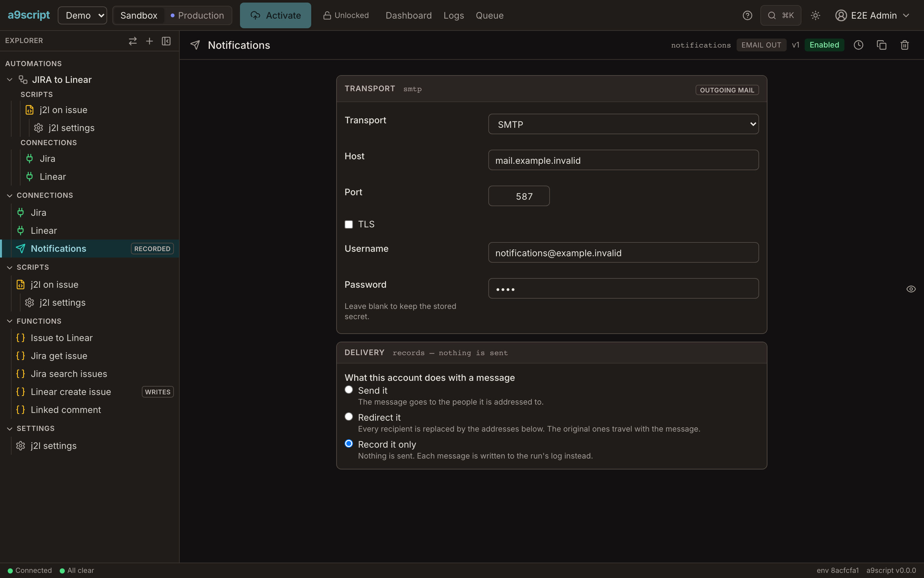The width and height of the screenshot is (924, 578).
Task: Click the RECORDED badge
Action: (x=152, y=249)
